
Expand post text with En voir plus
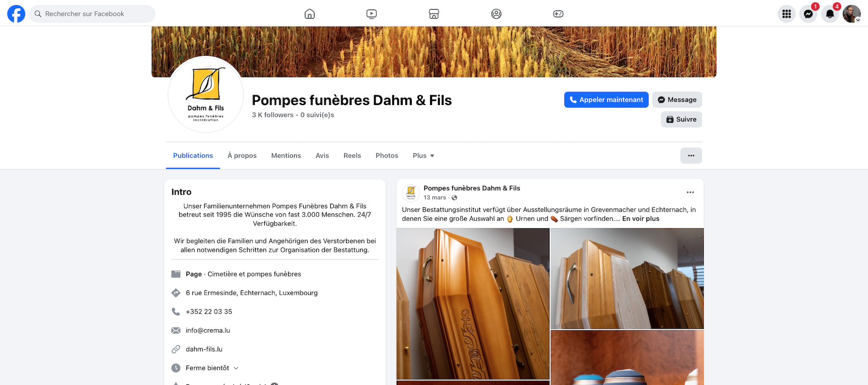[x=641, y=219]
